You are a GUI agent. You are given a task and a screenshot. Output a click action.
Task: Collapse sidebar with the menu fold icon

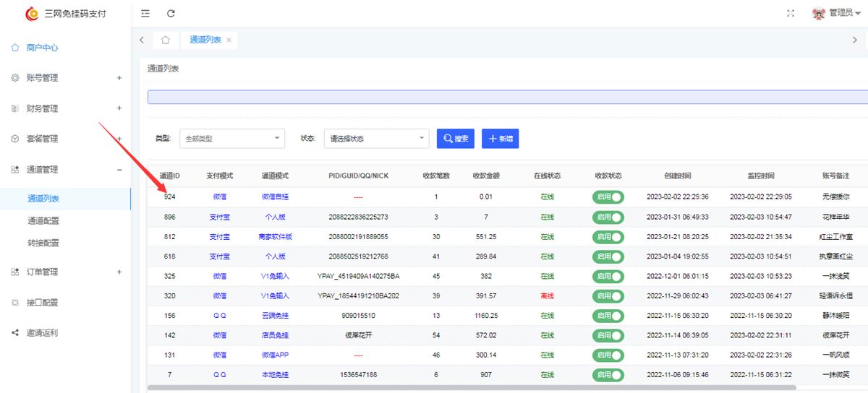[x=145, y=14]
